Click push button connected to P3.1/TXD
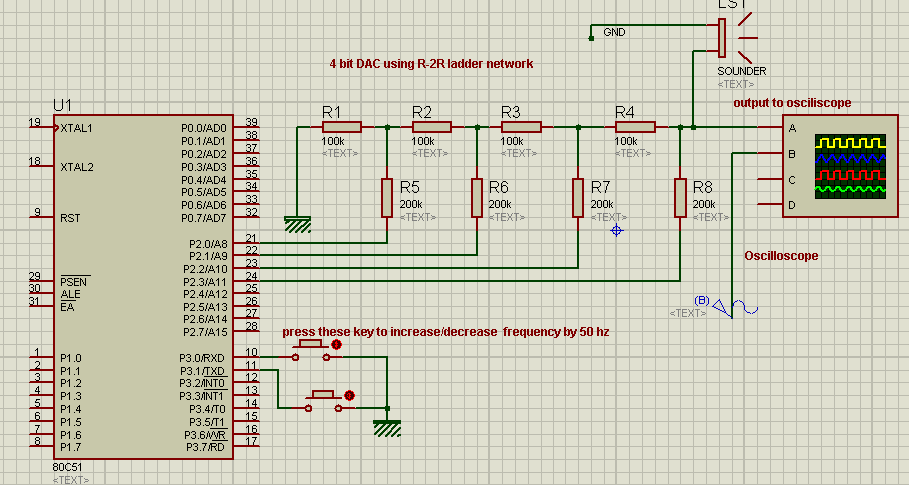This screenshot has height=485, width=909. [324, 401]
